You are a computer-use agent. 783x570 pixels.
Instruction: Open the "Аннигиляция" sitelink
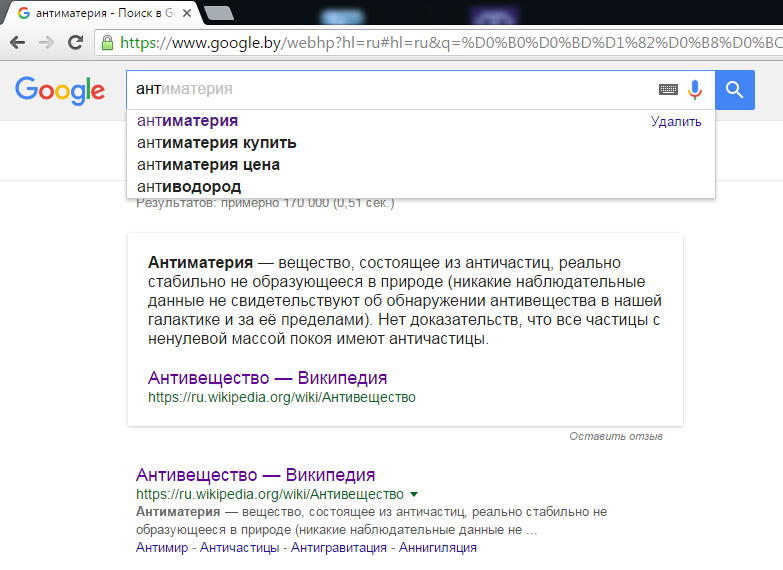pos(437,548)
